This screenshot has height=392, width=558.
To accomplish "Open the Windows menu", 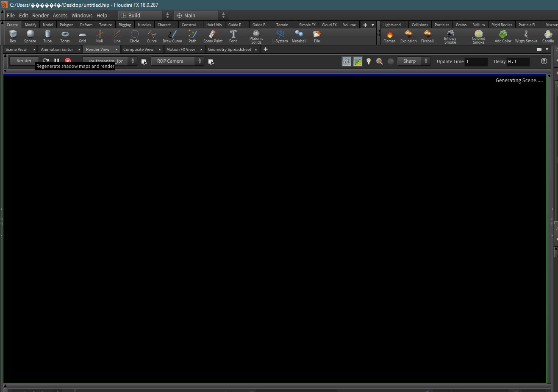I will [x=82, y=15].
